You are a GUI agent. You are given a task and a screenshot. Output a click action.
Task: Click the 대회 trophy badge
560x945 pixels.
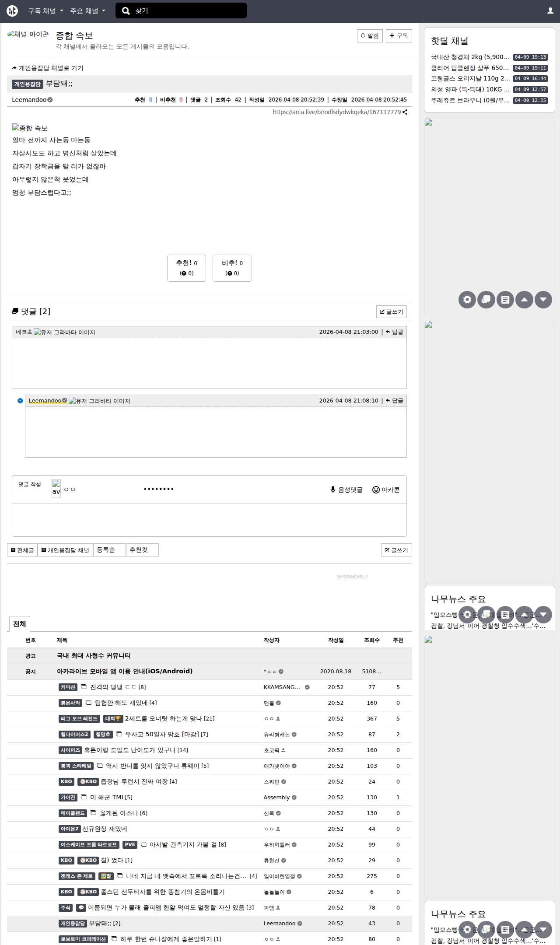(x=113, y=718)
